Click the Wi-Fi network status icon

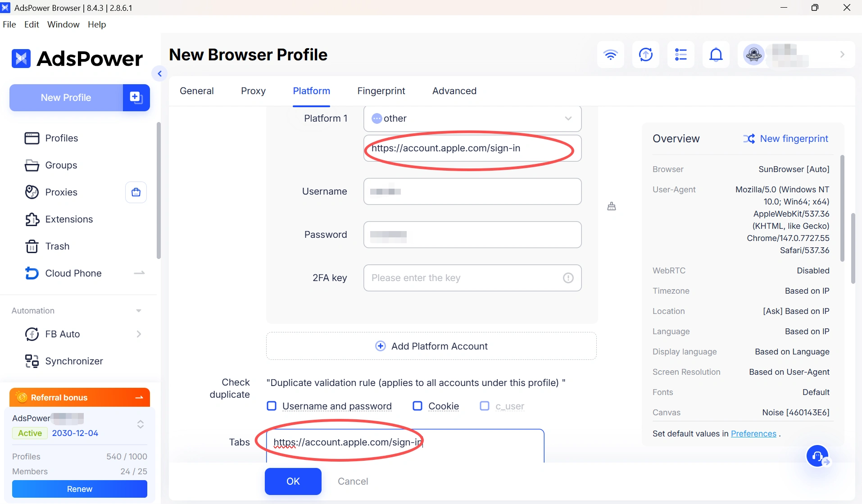pyautogui.click(x=611, y=54)
